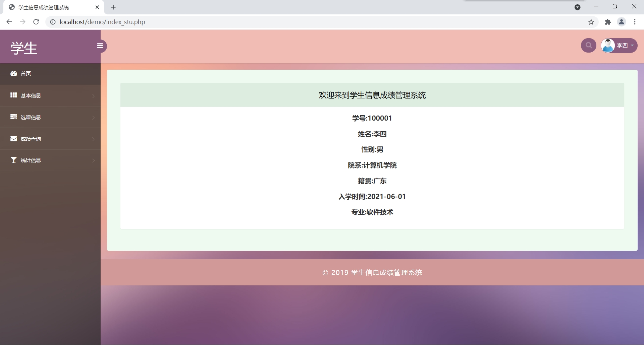Click the 成绩查询 envelope icon

click(13, 139)
